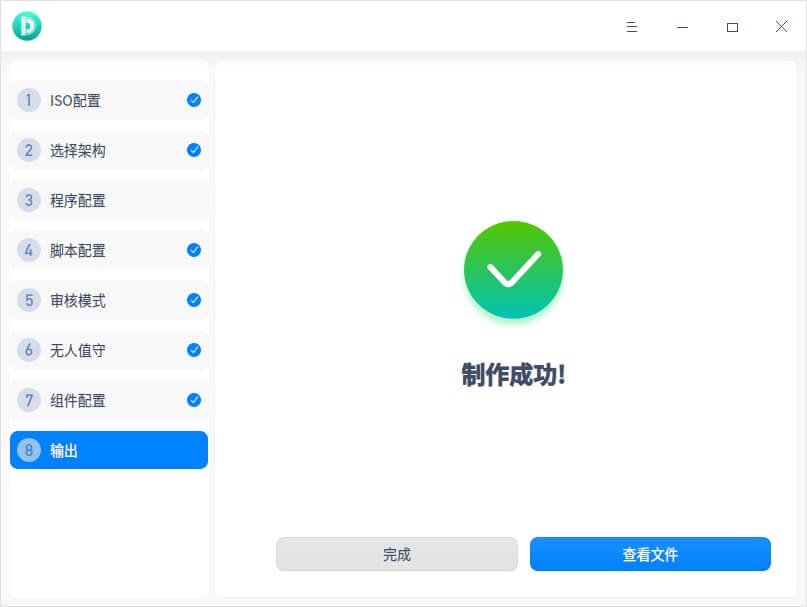The height and width of the screenshot is (607, 807).
Task: Click the green success checkmark icon
Action: pos(513,270)
